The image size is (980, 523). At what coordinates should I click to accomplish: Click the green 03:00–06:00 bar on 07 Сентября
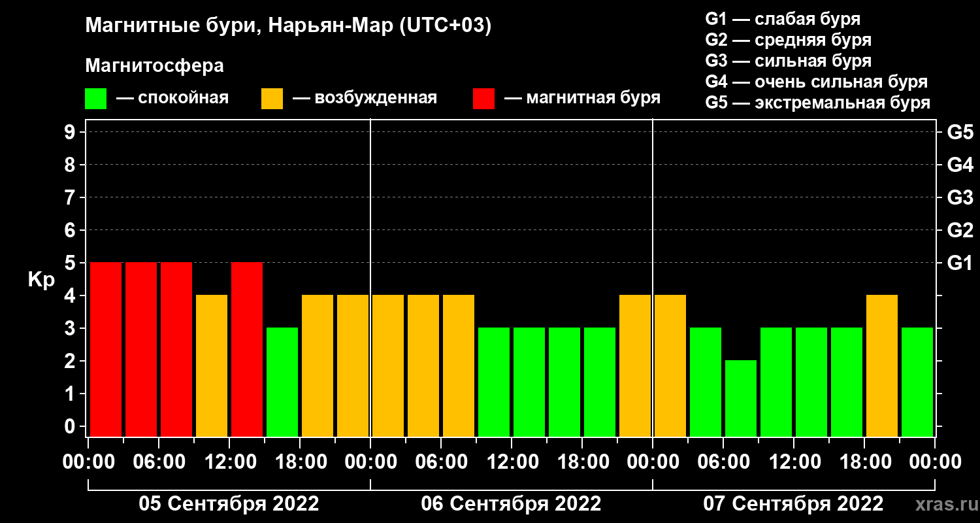pyautogui.click(x=706, y=382)
